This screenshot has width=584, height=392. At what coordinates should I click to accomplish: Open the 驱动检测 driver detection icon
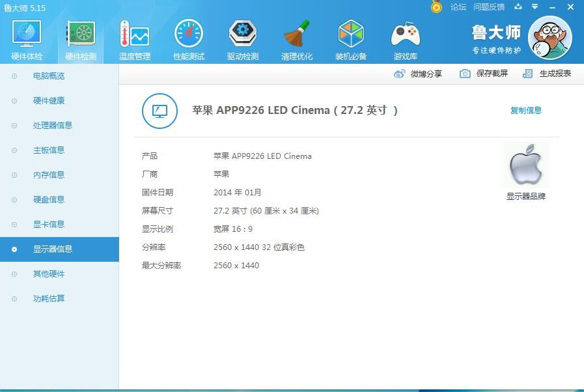pos(242,34)
